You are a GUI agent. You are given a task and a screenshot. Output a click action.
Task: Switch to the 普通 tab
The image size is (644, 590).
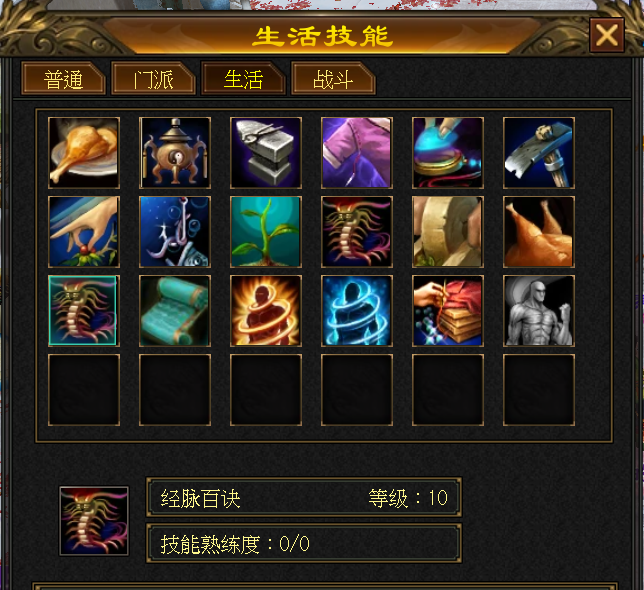tap(63, 79)
